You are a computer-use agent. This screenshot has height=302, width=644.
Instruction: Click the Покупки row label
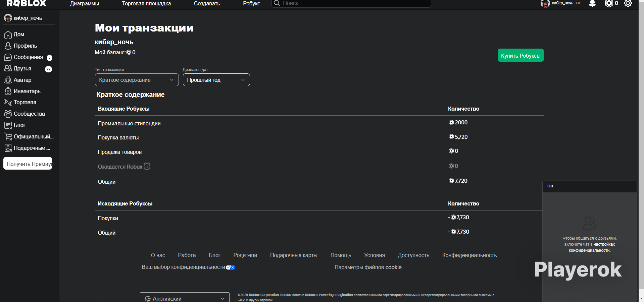108,218
